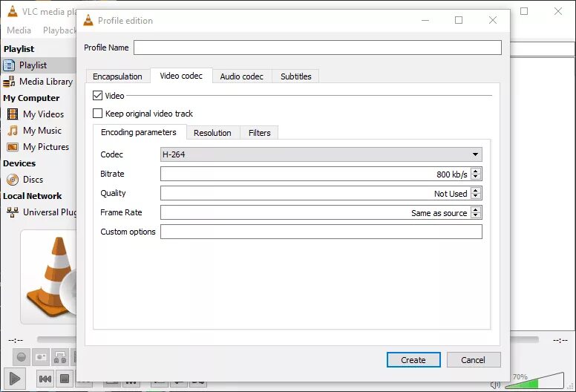Image resolution: width=576 pixels, height=392 pixels.
Task: Toggle the A-B loop button
Action: point(60,356)
